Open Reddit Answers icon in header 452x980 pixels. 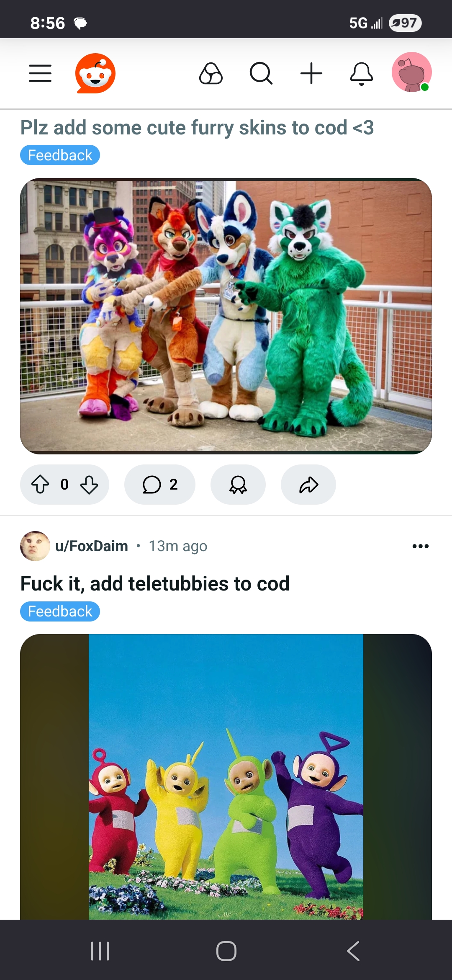211,74
